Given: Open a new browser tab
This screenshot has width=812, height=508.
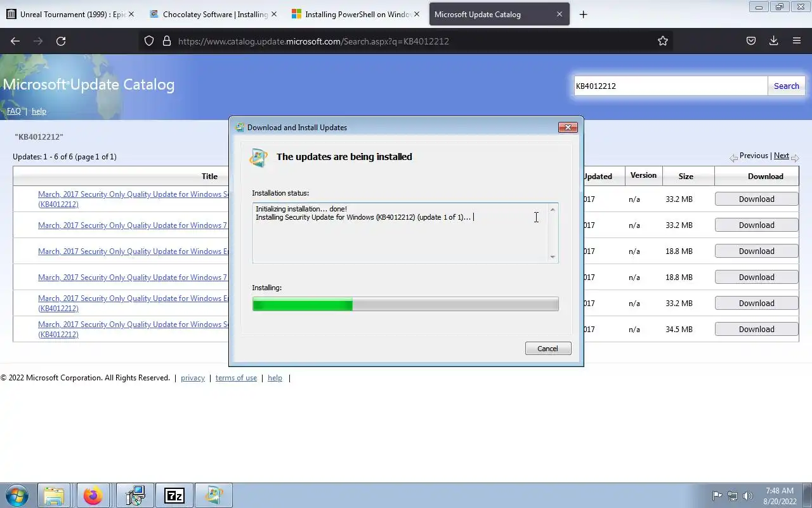Looking at the screenshot, I should [x=583, y=14].
